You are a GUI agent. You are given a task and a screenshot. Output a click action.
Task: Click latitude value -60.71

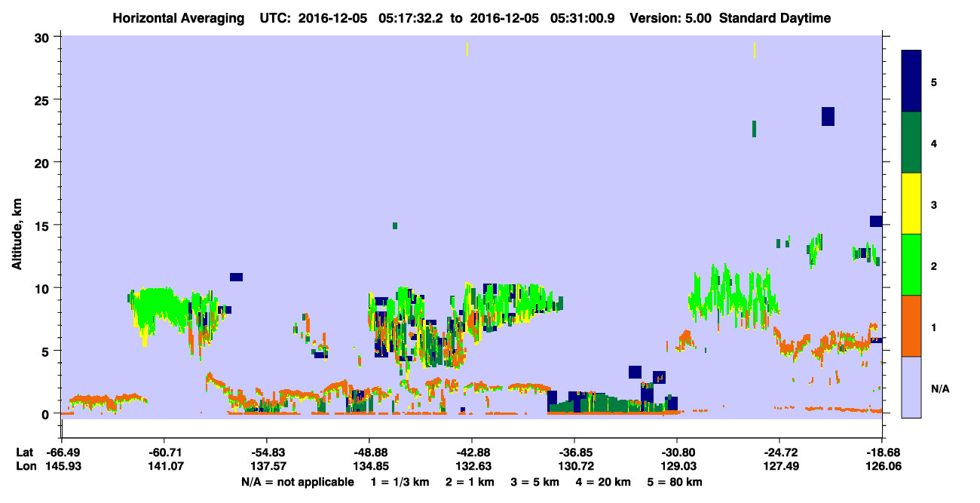point(164,452)
